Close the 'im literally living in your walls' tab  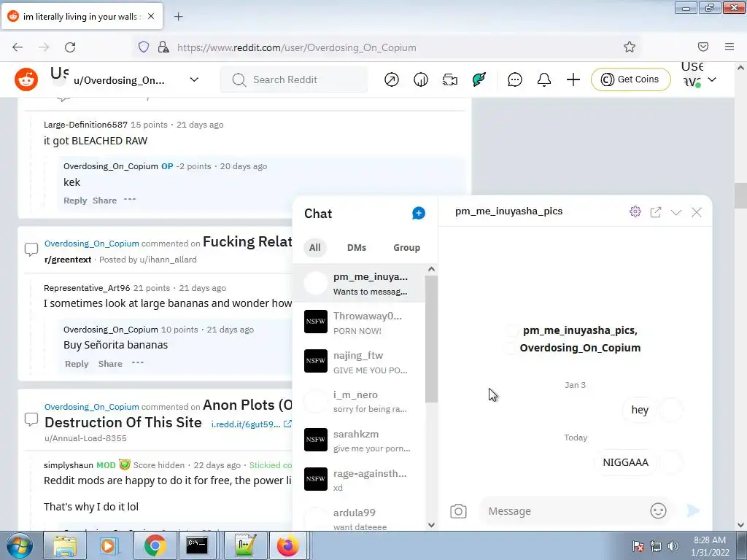coord(151,16)
